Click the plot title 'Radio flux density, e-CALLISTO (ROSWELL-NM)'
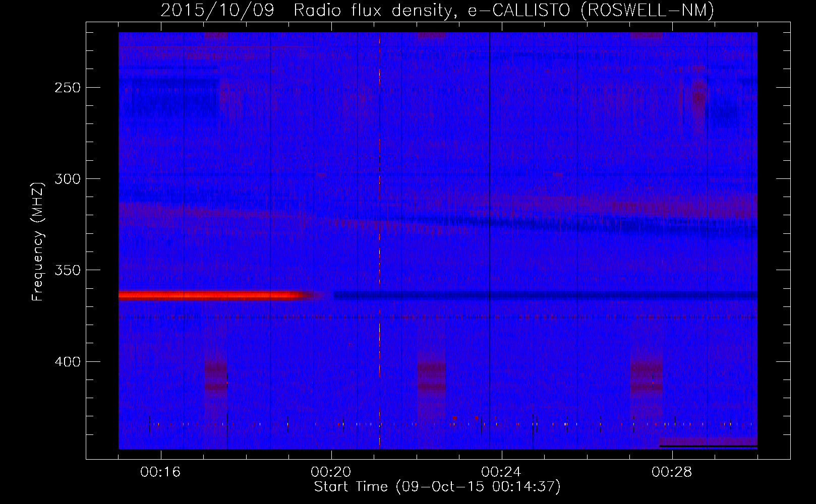Viewport: 816px width, 504px height. point(504,10)
